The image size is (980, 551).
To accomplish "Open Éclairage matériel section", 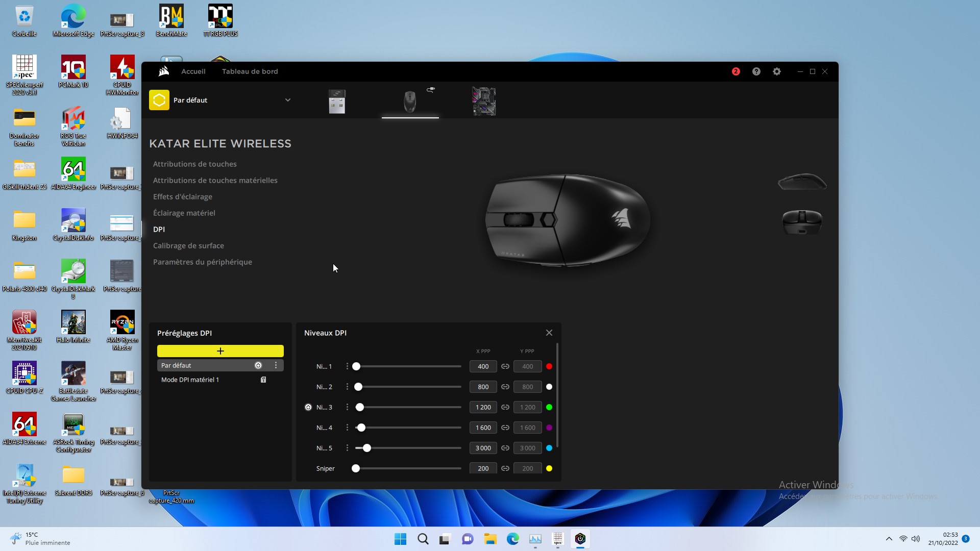I will coord(184,213).
